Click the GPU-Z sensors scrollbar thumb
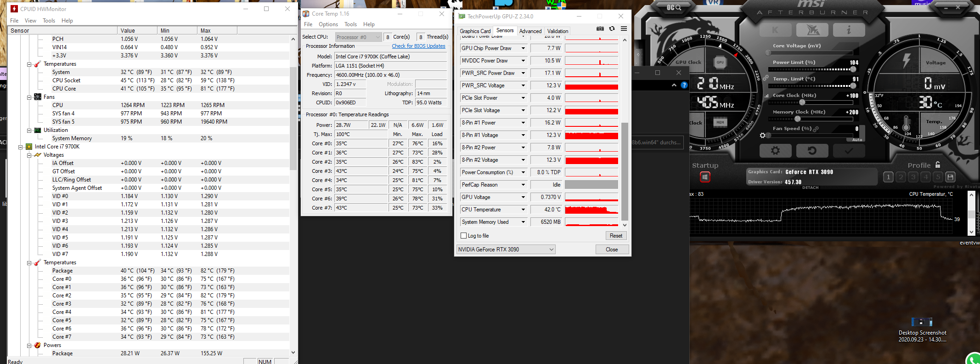Image resolution: width=980 pixels, height=364 pixels. click(x=625, y=171)
